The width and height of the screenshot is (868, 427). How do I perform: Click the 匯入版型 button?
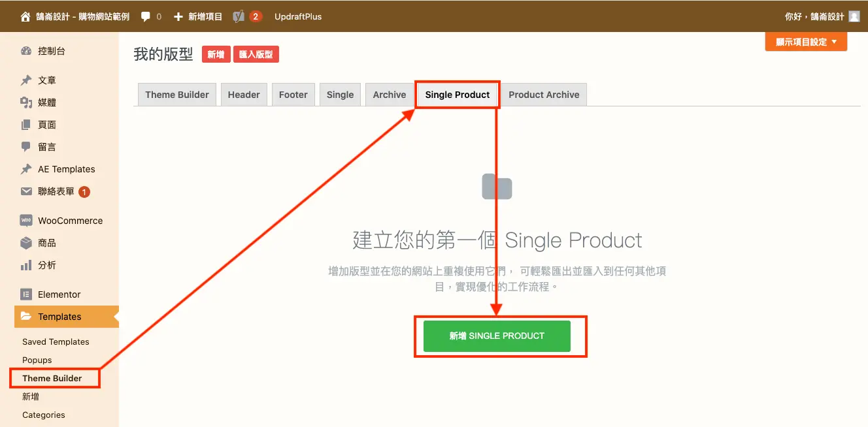point(256,54)
